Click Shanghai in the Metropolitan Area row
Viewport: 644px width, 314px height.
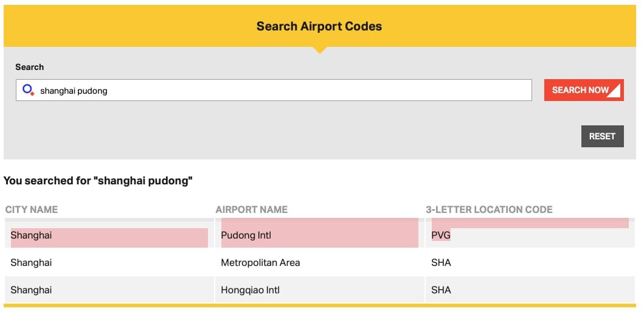point(32,262)
